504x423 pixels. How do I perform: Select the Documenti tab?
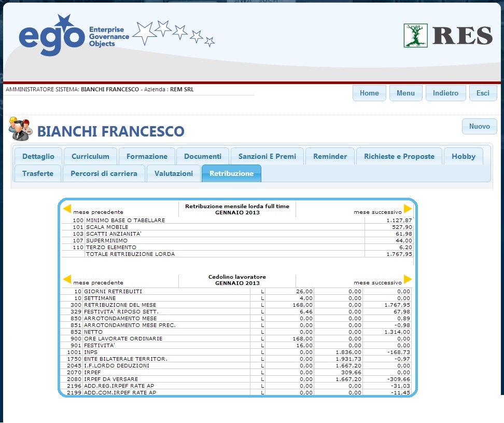click(203, 156)
